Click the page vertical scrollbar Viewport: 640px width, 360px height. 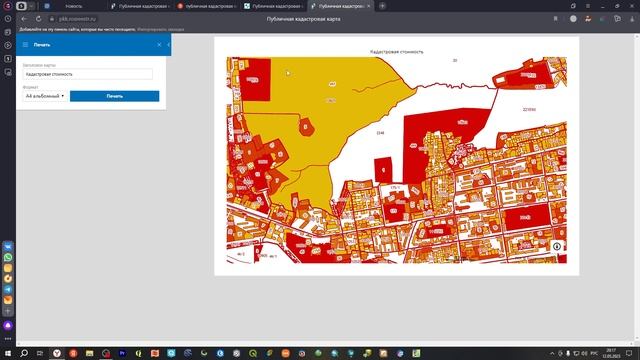click(x=637, y=188)
